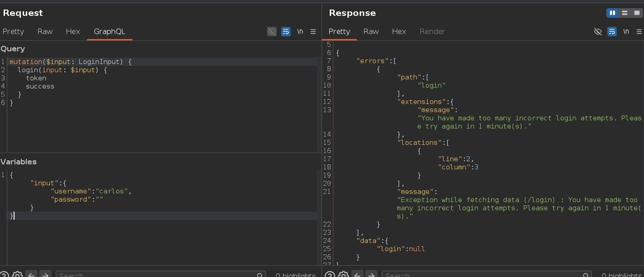Click the "locations":[ key in Response
644x277 pixels.
[x=423, y=143]
